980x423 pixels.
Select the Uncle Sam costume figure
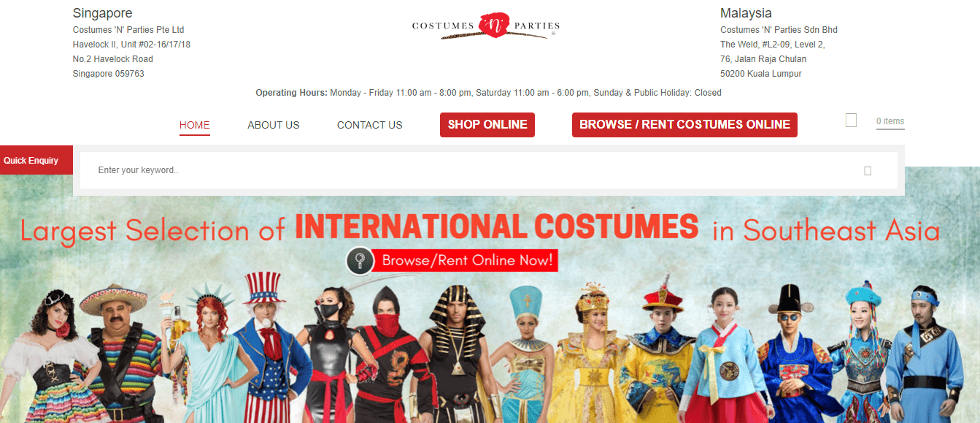pyautogui.click(x=267, y=349)
